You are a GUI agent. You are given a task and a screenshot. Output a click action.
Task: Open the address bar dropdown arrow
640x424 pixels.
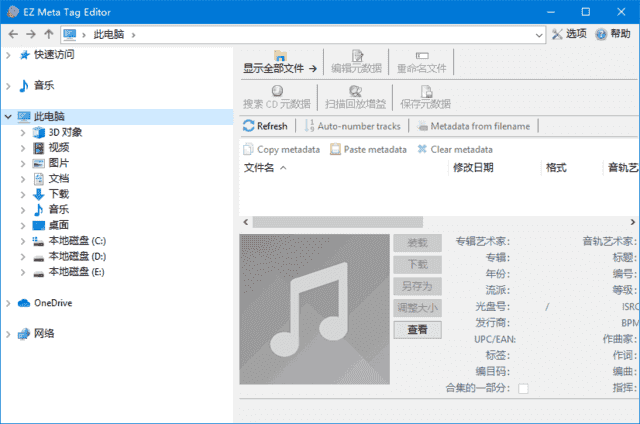coord(538,34)
